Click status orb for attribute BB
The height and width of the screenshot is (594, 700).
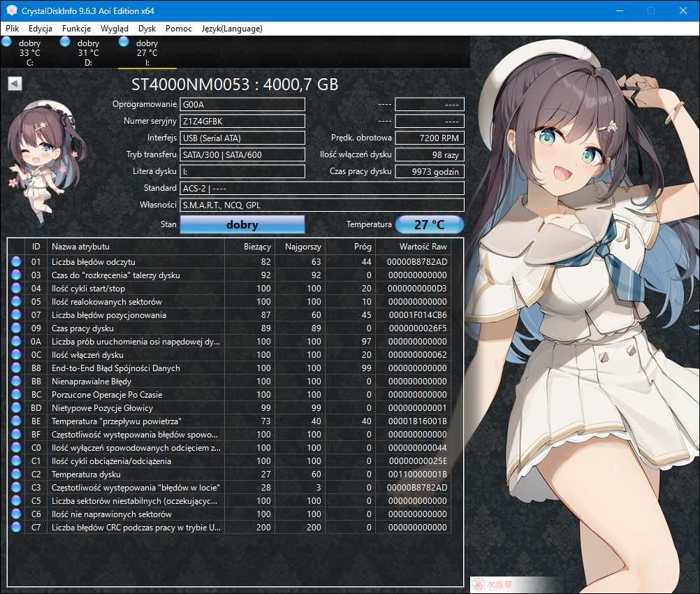(16, 382)
